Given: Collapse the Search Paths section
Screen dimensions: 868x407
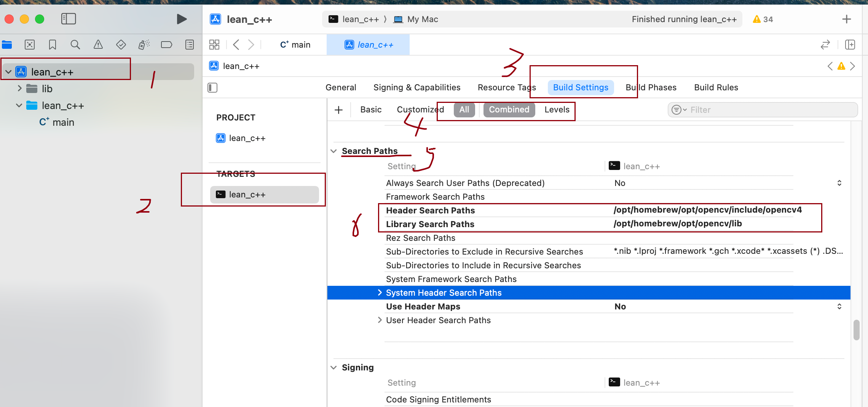Looking at the screenshot, I should (x=334, y=151).
